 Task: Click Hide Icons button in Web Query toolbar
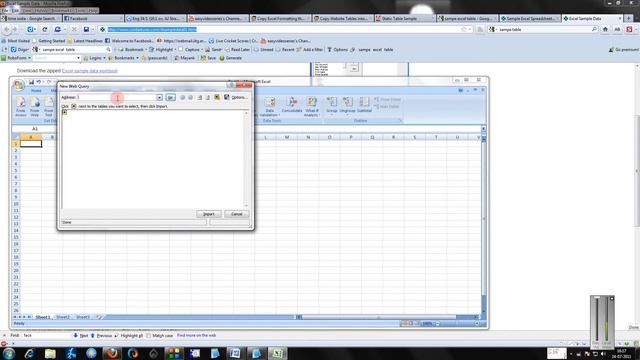click(x=217, y=97)
